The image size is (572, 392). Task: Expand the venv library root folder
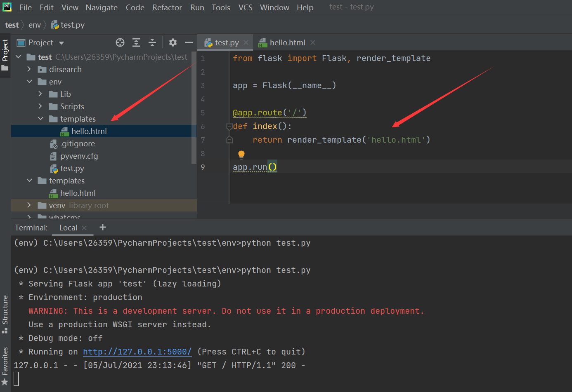[x=29, y=205]
